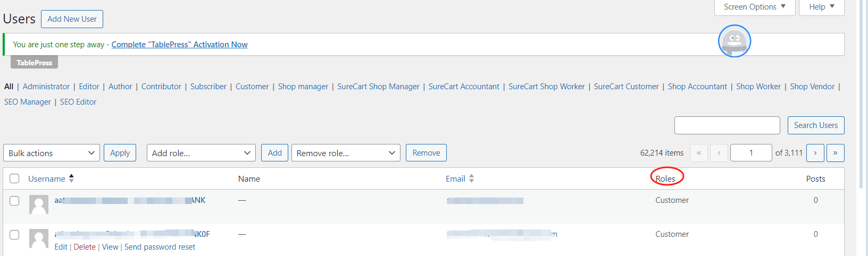Toggle the select-all users checkbox
The width and height of the screenshot is (868, 256).
pos(14,178)
